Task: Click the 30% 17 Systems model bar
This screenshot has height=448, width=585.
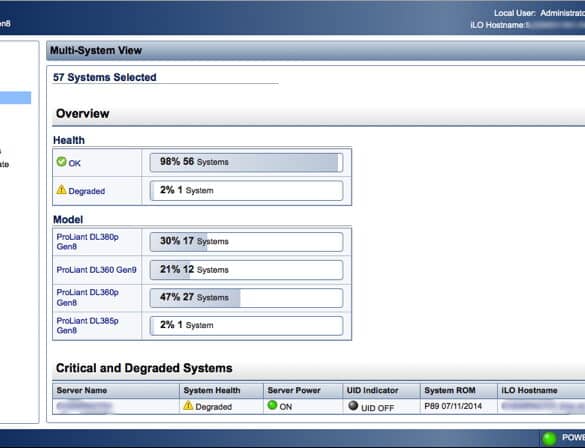Action: tap(246, 242)
